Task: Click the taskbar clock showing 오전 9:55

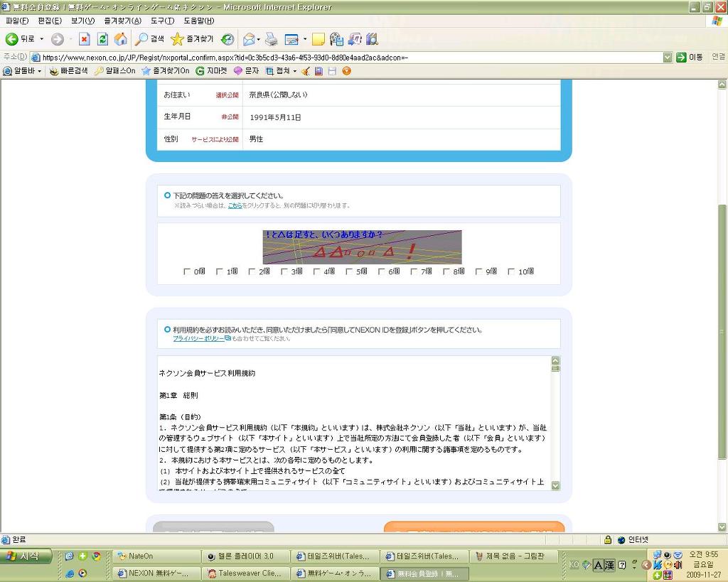Action: click(x=703, y=554)
